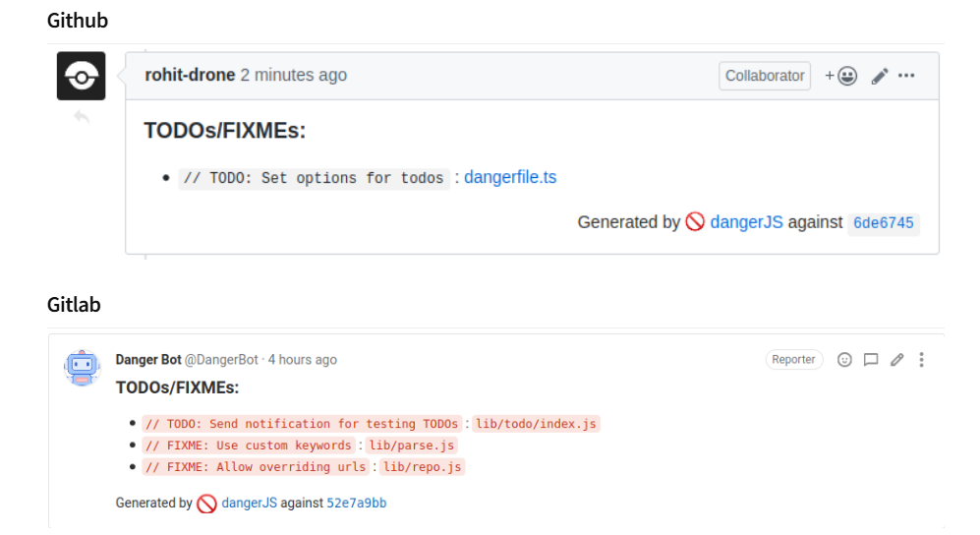Open Danger Bot author name

tap(148, 360)
